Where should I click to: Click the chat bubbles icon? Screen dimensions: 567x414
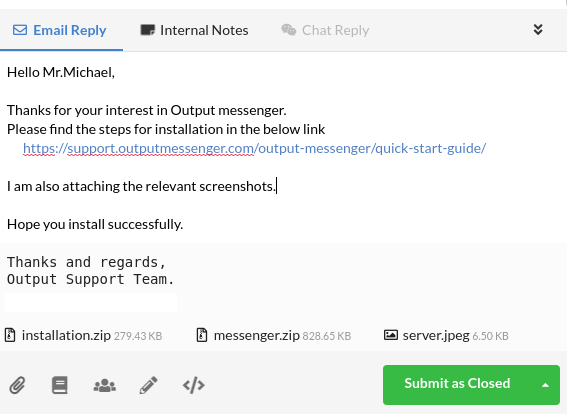289,30
